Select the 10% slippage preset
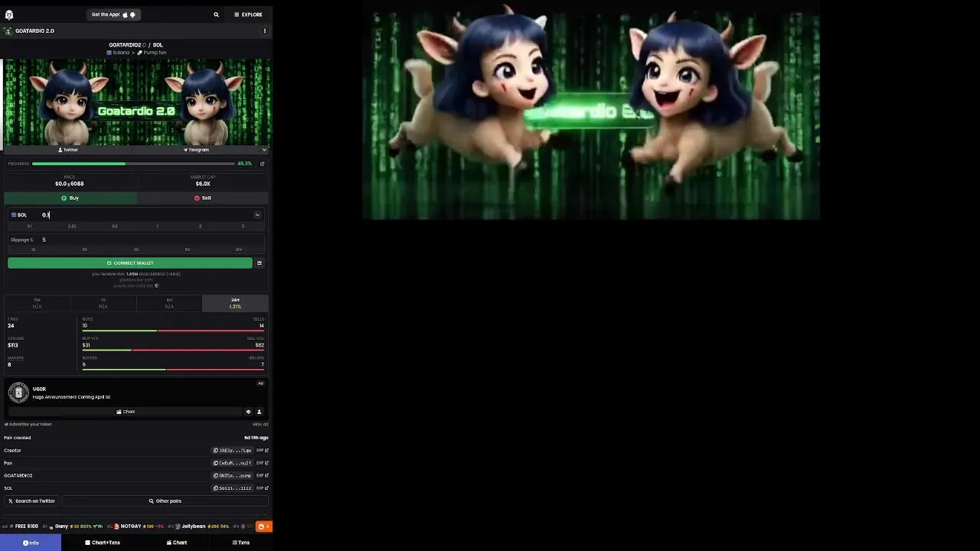The image size is (980, 551). click(239, 249)
